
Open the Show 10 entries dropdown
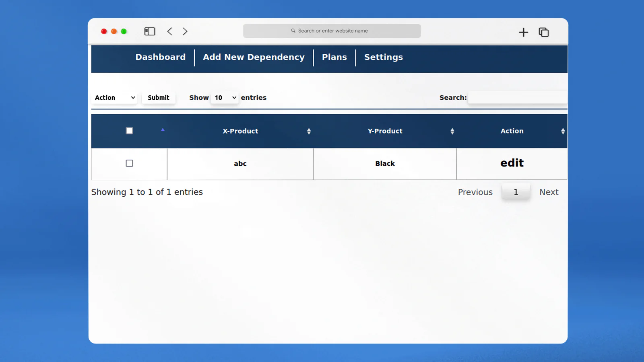(225, 98)
